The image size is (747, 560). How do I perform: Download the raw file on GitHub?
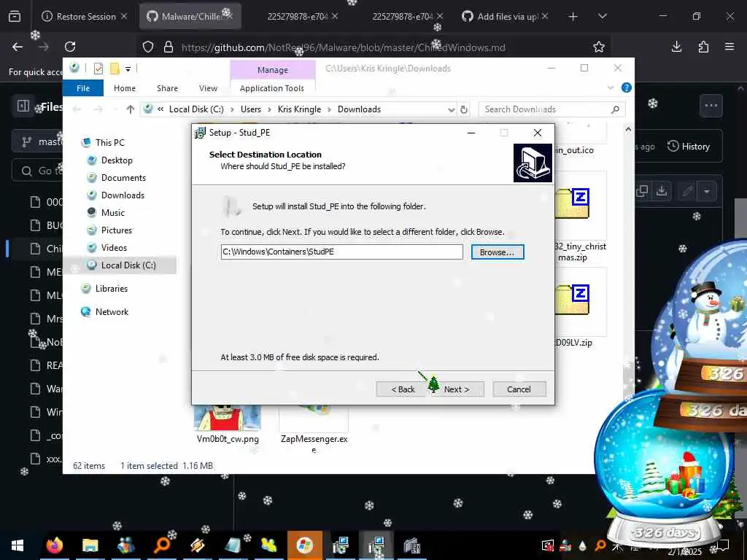tap(662, 192)
